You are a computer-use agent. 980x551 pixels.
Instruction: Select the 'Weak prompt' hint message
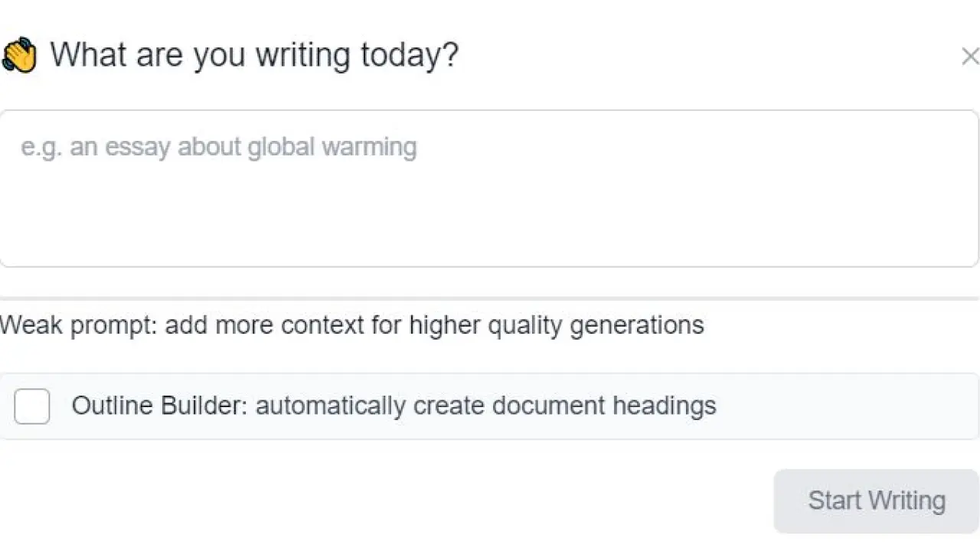(x=77, y=325)
